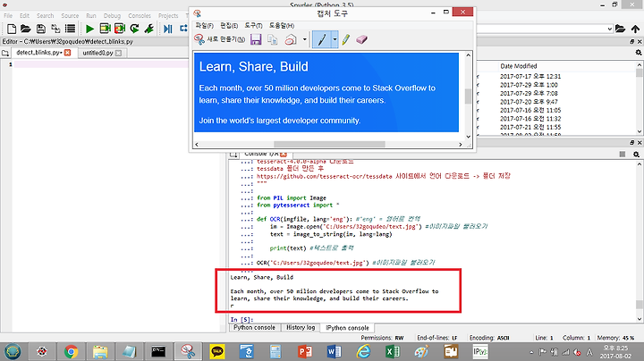Open file explorer pane options gear
This screenshot has width=644, height=361.
(x=639, y=53)
